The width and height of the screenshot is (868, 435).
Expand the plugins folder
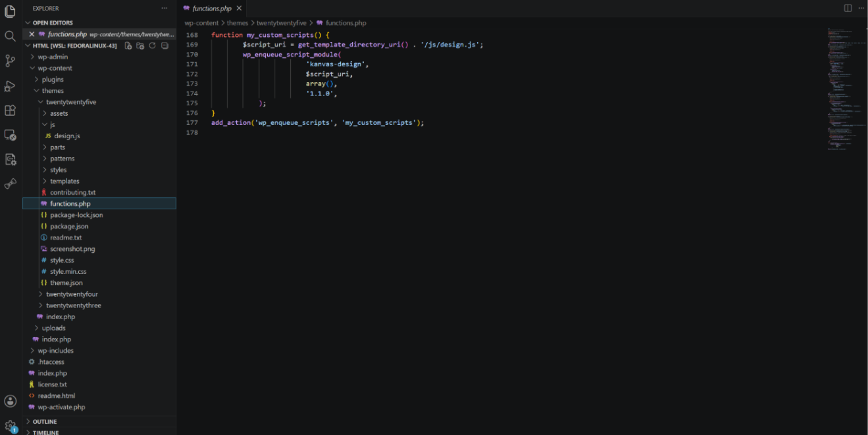[x=99, y=80]
